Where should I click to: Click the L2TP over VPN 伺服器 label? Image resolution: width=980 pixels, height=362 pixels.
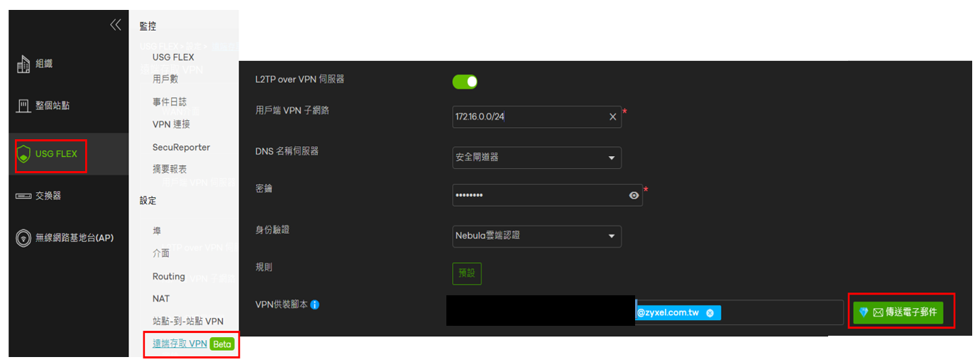pyautogui.click(x=299, y=79)
